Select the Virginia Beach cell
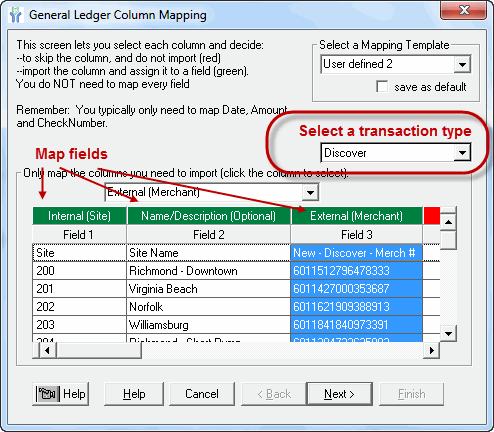 pyautogui.click(x=209, y=289)
